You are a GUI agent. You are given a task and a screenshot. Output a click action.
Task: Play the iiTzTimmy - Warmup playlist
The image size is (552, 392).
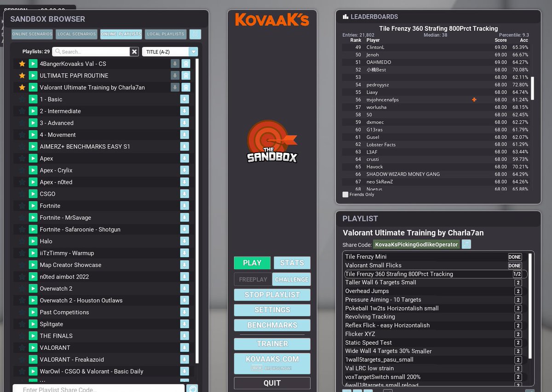pos(33,253)
